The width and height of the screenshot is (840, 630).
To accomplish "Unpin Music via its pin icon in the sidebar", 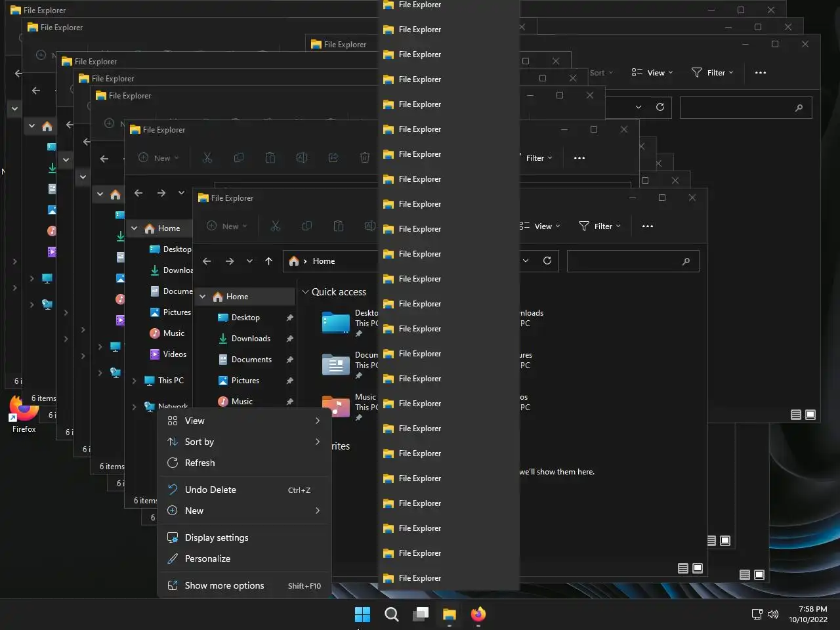I will pyautogui.click(x=289, y=402).
